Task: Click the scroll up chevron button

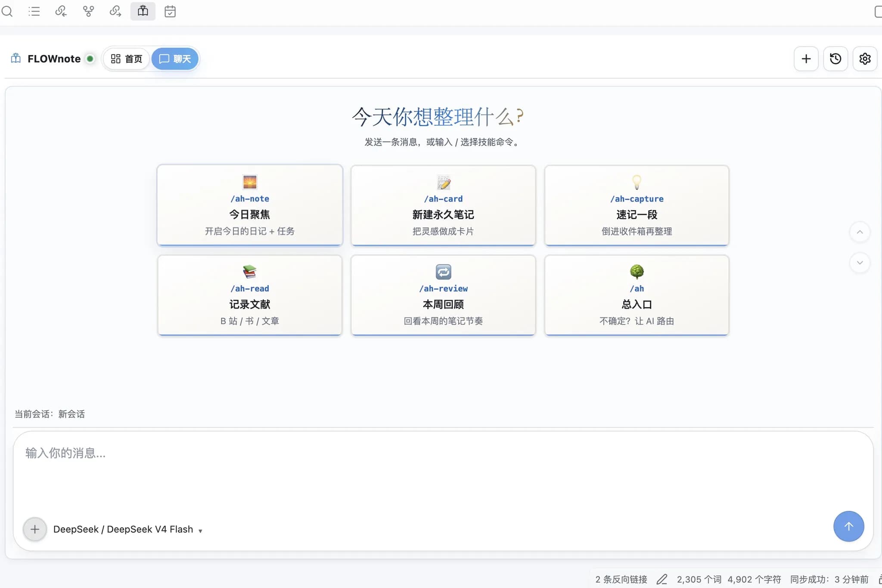Action: pyautogui.click(x=860, y=232)
